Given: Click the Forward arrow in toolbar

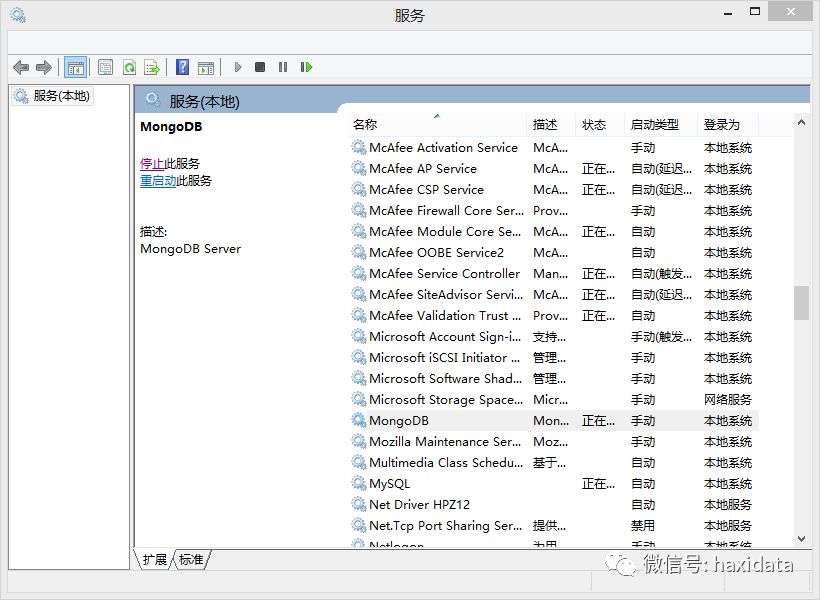Looking at the screenshot, I should (x=44, y=67).
